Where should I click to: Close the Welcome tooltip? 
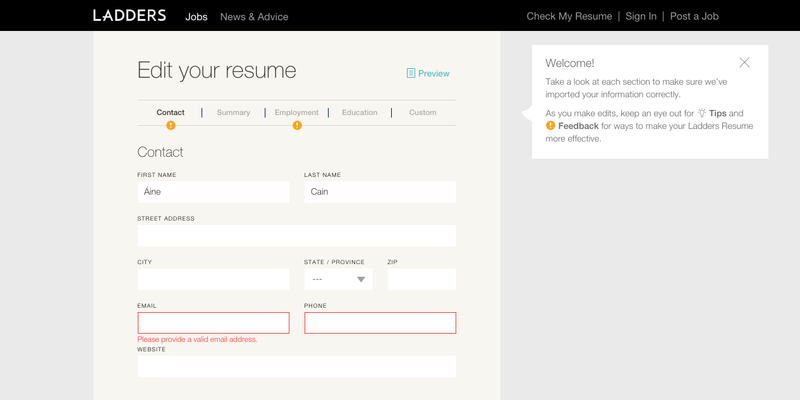(744, 63)
